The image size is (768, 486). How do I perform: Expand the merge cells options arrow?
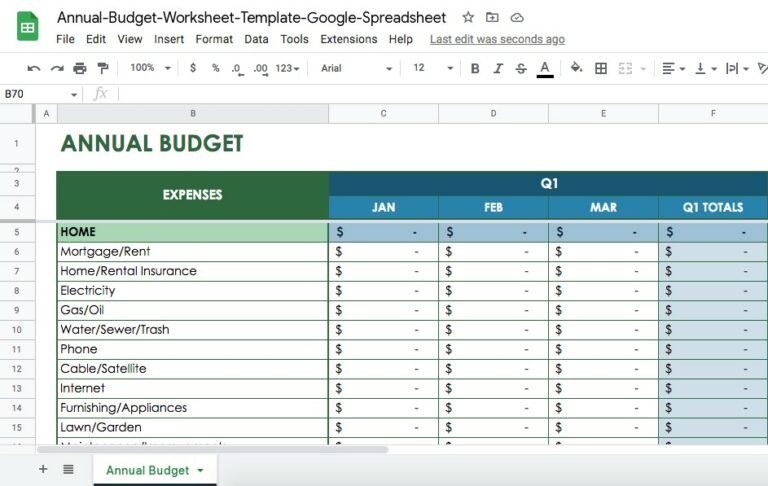pyautogui.click(x=644, y=69)
